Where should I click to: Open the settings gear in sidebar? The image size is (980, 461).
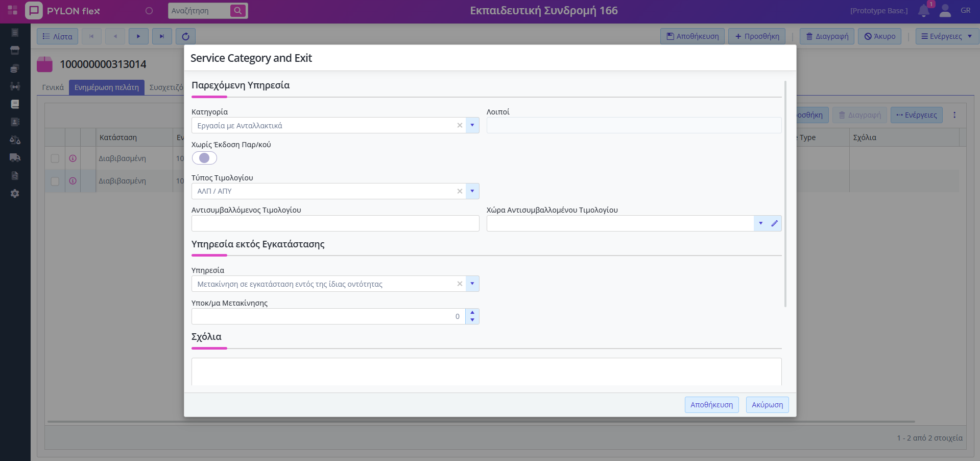pos(15,194)
